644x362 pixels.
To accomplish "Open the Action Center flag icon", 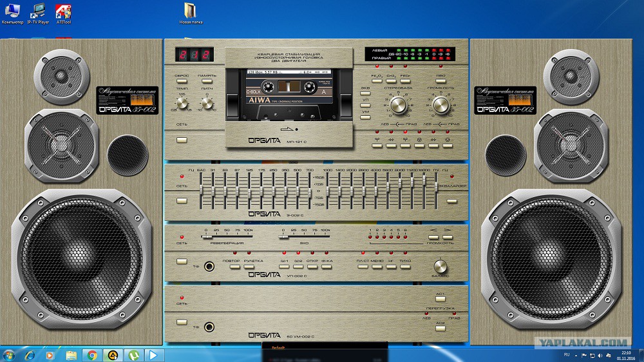I will point(584,356).
